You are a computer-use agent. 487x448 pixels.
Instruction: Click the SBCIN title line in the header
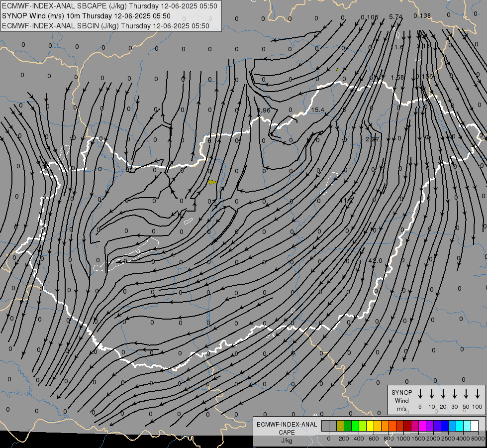point(105,26)
